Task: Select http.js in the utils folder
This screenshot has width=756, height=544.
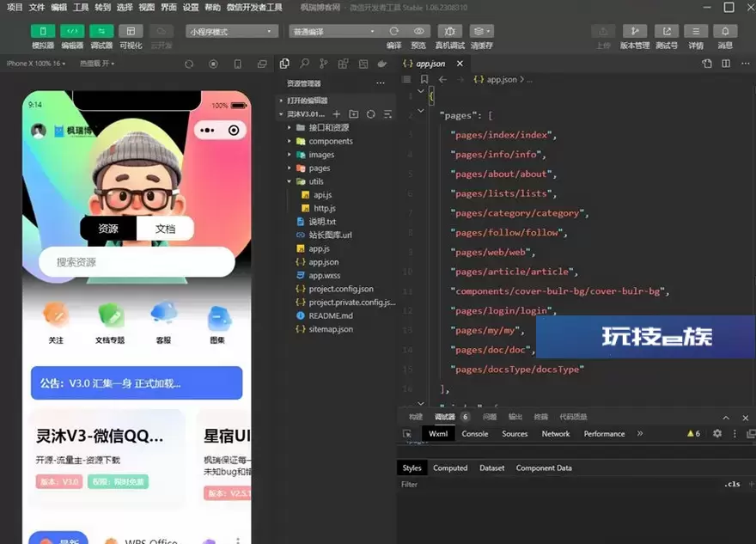Action: tap(325, 208)
